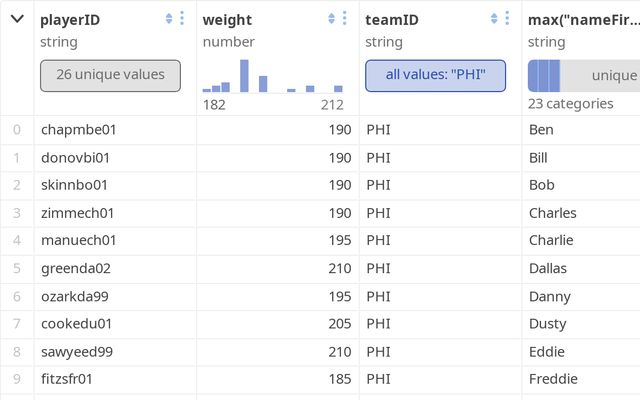The image size is (640, 400).
Task: Click the first name cell "Eddie"
Action: pos(546,352)
